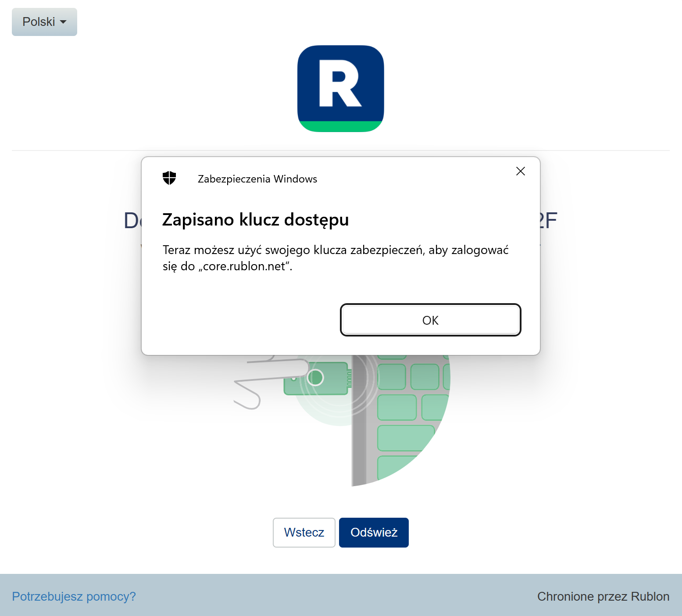Click the Zabezpieczenia Windows dialog title
This screenshot has height=616, width=682.
257,179
